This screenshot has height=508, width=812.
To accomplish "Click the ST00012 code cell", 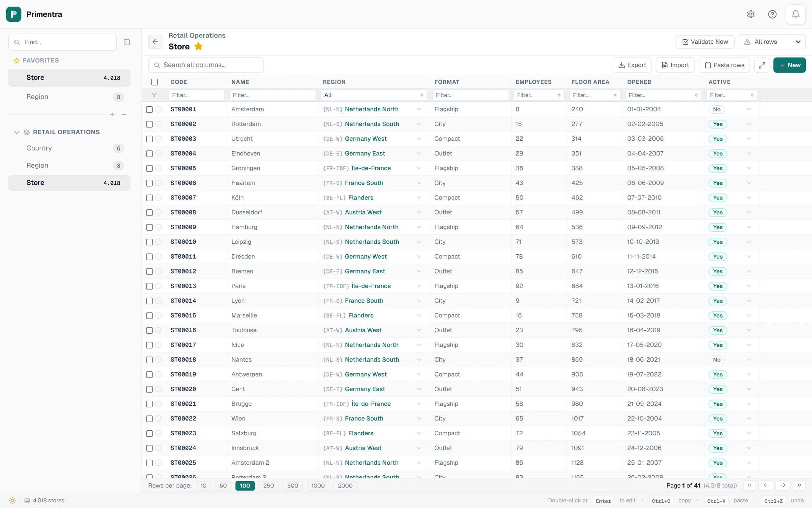I will pos(183,271).
